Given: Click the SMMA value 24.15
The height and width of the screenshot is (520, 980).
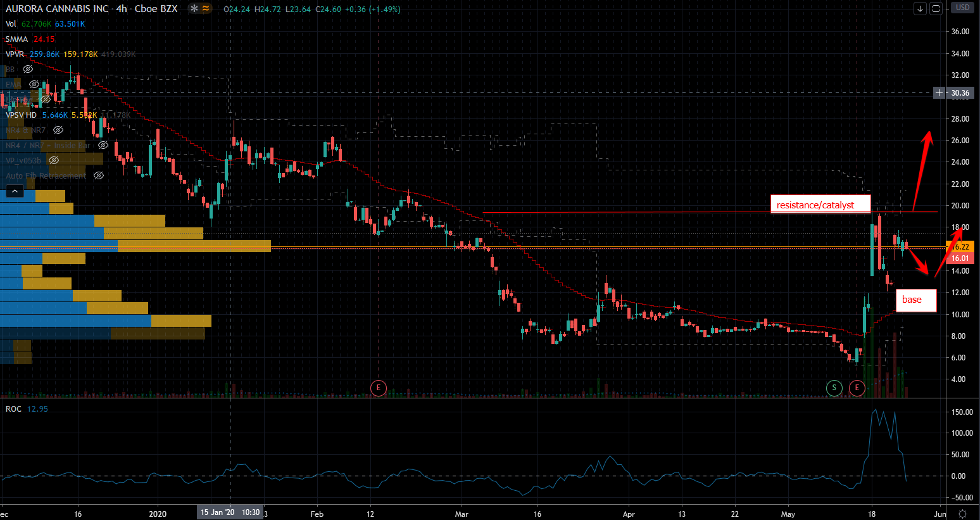Looking at the screenshot, I should pos(44,39).
